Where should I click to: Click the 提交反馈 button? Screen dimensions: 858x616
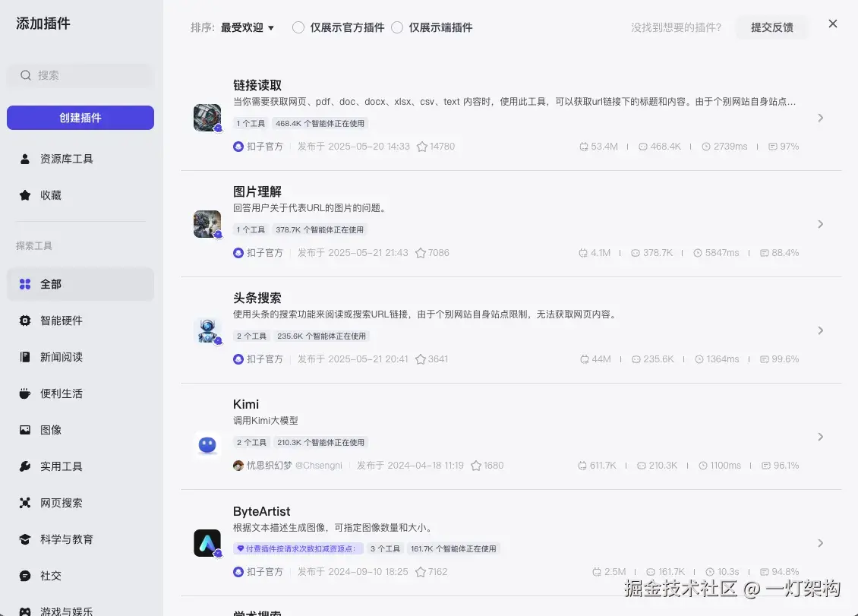coord(772,27)
